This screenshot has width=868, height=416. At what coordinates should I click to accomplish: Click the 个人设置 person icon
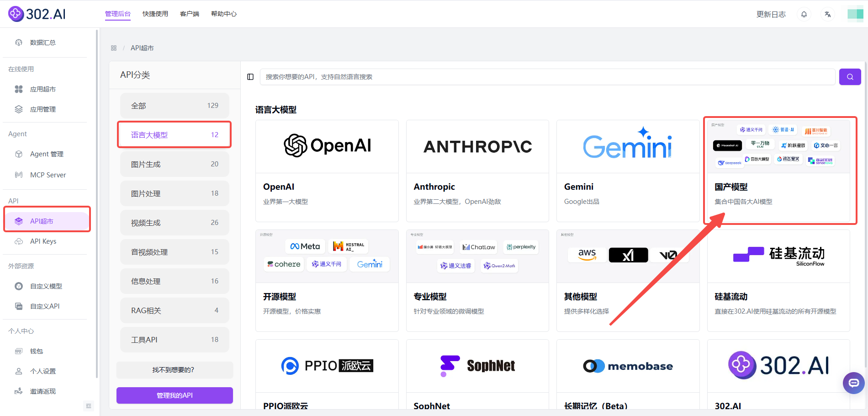[x=19, y=371]
